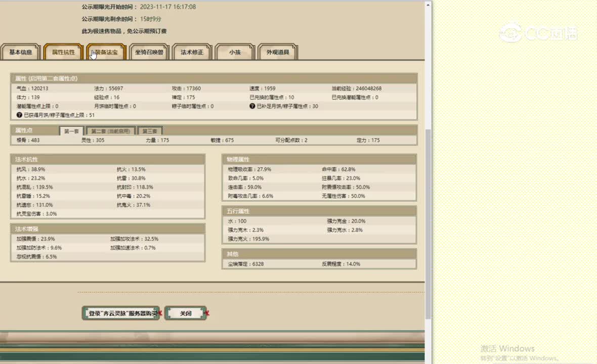Click the 抗昏睡:15.2% entry
This screenshot has width=597, height=364.
point(33,196)
